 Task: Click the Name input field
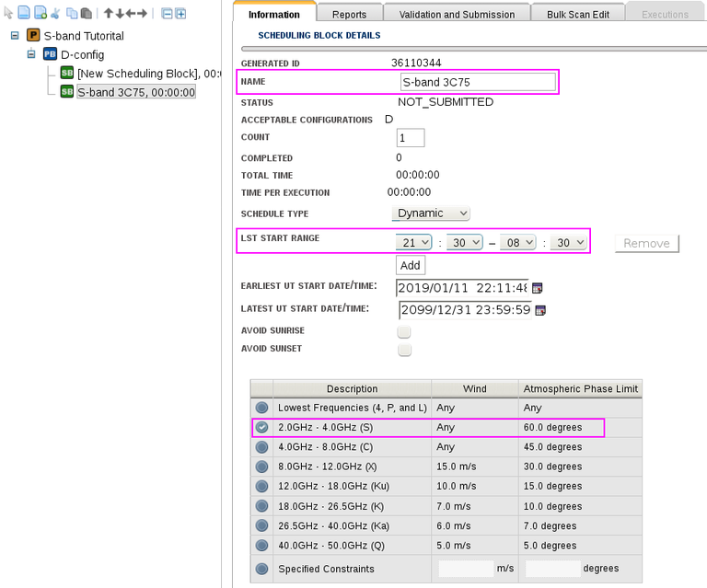pos(478,82)
